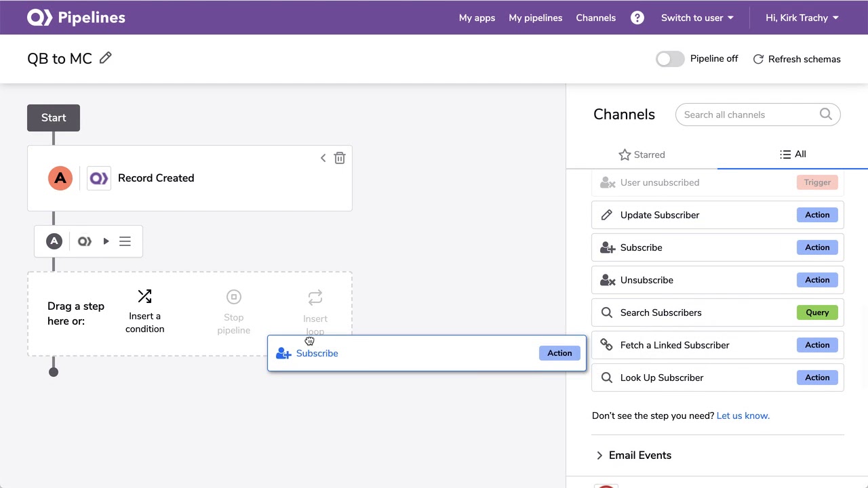Click the orange A badge in Record Created
The width and height of the screenshot is (868, 488).
click(x=60, y=178)
